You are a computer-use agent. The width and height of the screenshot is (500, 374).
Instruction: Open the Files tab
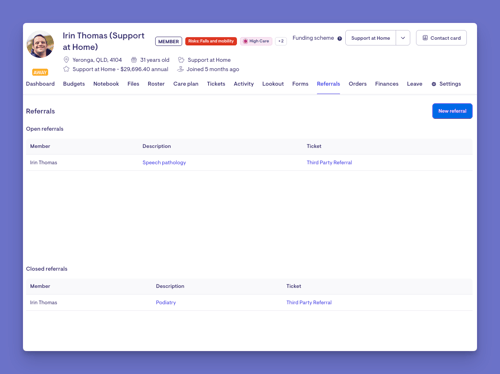coord(133,84)
